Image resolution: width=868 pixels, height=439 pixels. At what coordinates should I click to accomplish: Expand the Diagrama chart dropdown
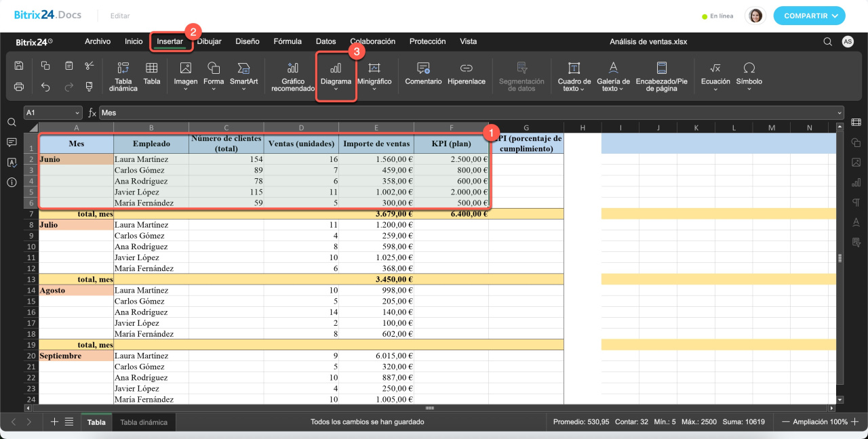click(x=336, y=88)
